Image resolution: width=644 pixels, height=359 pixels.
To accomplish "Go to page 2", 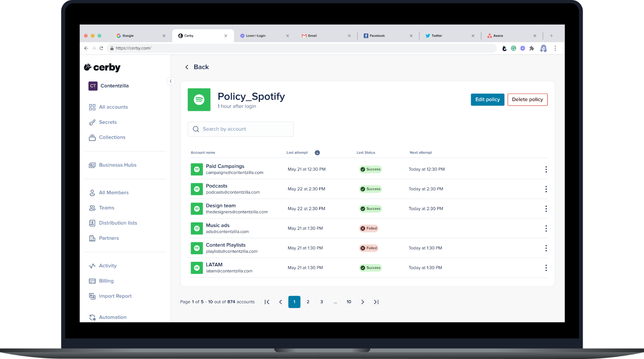I will [308, 302].
